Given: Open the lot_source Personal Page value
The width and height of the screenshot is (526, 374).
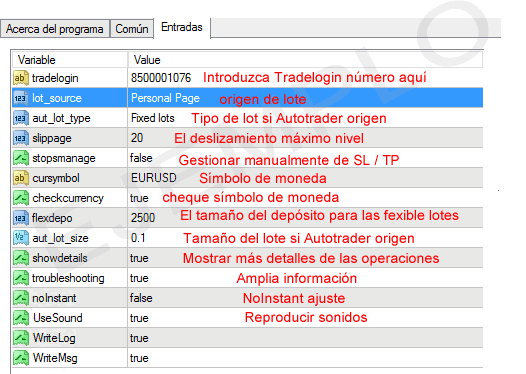Looking at the screenshot, I should point(165,98).
